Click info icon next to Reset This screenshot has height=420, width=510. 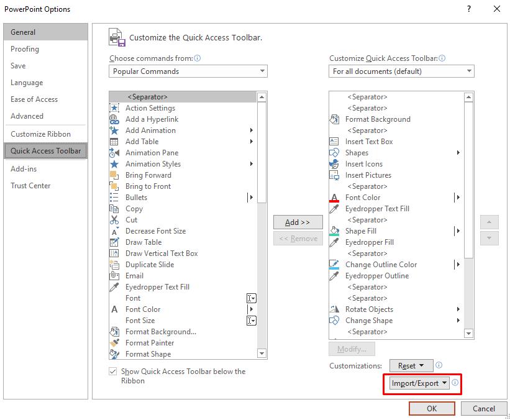tap(439, 365)
